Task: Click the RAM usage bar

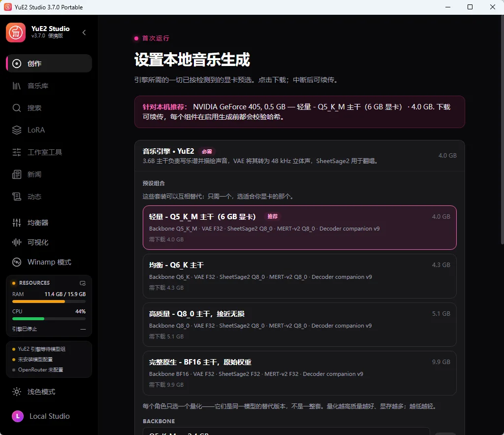Action: tap(49, 301)
